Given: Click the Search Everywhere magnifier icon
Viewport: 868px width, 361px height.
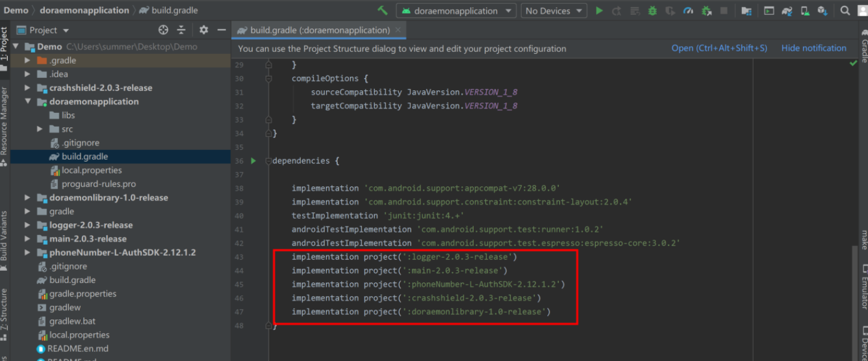Looking at the screenshot, I should [845, 10].
